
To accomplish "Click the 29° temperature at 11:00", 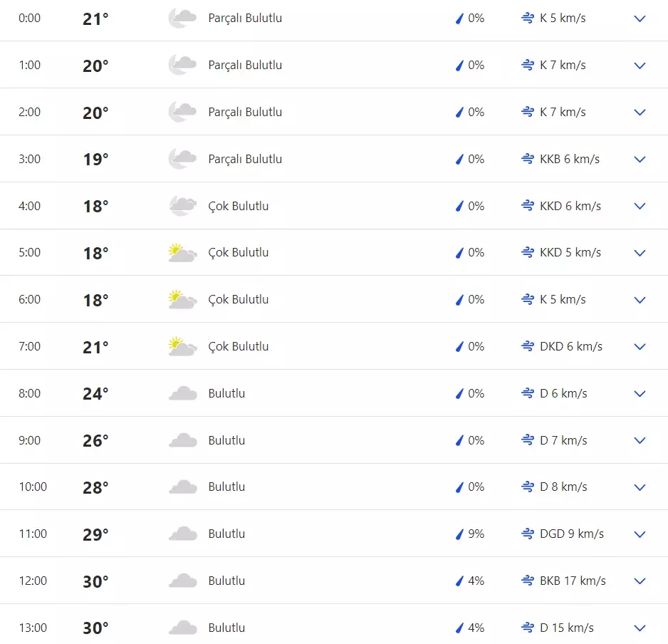I will 95,534.
